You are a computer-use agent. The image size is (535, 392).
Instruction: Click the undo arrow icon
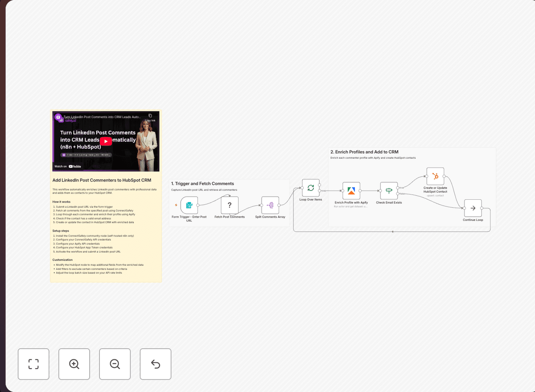click(155, 364)
